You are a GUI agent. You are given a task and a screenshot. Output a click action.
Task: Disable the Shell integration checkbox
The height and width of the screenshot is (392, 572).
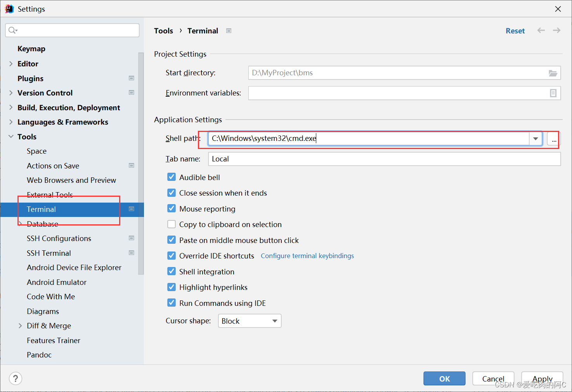click(172, 271)
